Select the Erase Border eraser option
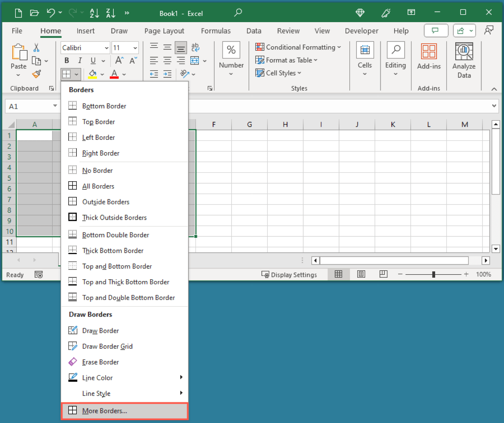This screenshot has height=423, width=504. click(x=100, y=362)
